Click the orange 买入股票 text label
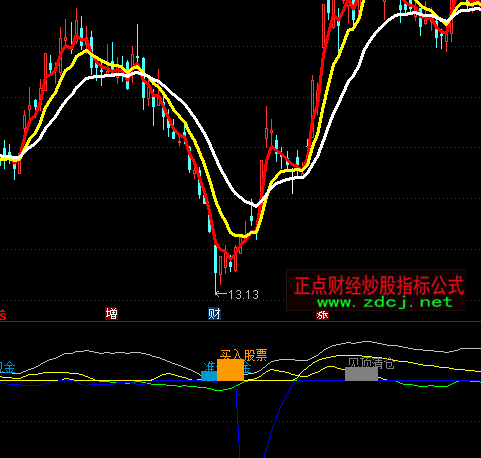The height and width of the screenshot is (458, 481). [x=244, y=355]
